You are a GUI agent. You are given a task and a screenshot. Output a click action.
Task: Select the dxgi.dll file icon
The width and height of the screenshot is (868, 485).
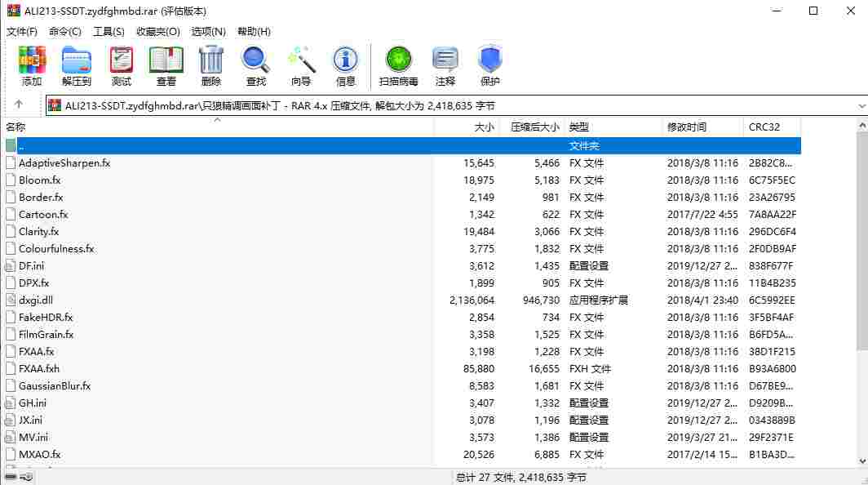(11, 300)
